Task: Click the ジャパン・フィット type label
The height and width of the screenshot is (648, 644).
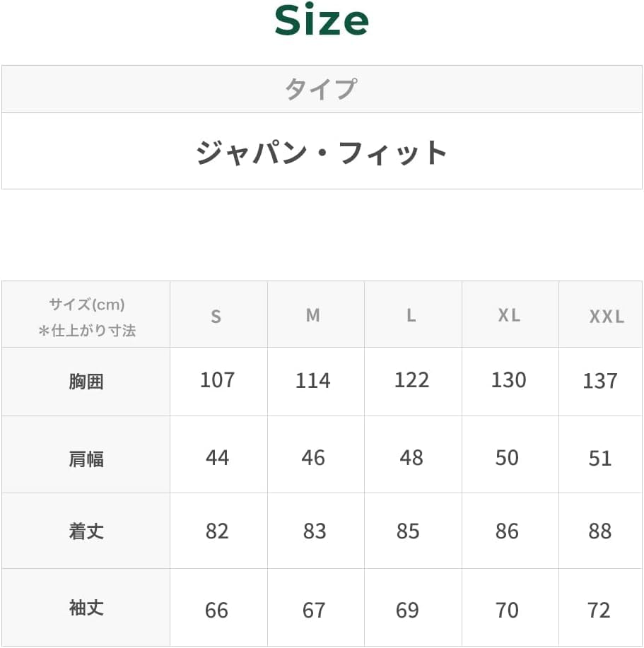Action: click(322, 153)
